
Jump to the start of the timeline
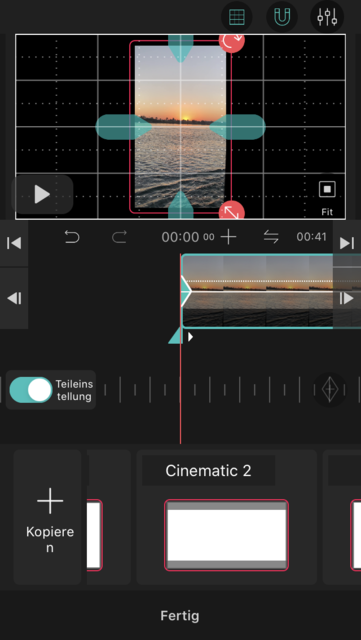click(14, 243)
